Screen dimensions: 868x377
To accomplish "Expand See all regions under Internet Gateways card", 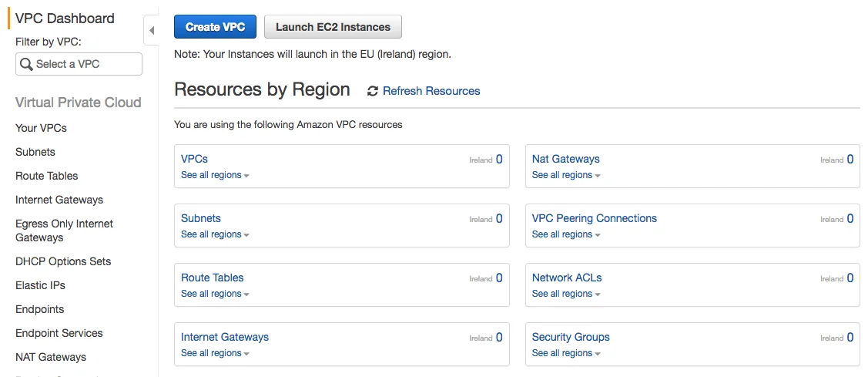I will click(x=215, y=353).
